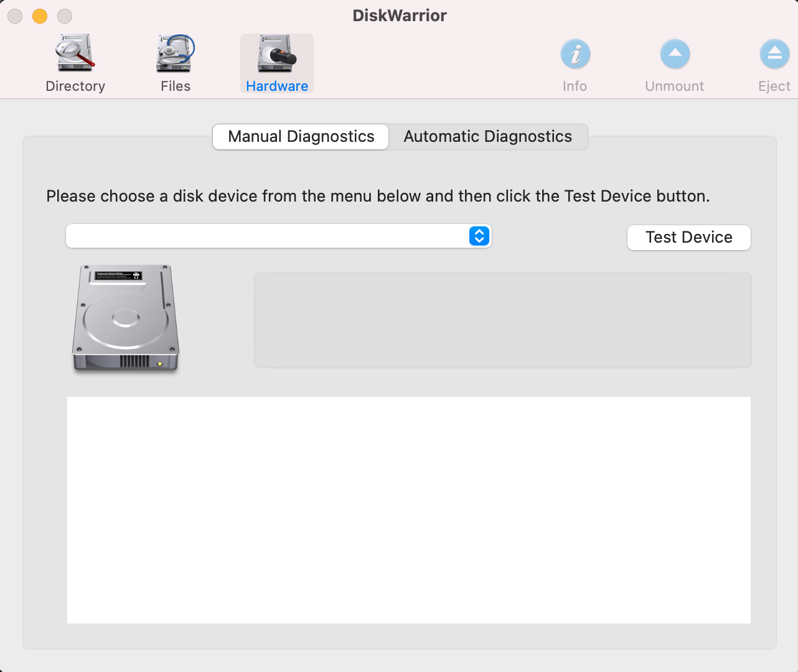Screen dimensions: 798x672
Task: Open the Directory toolbar section
Action: click(x=75, y=63)
